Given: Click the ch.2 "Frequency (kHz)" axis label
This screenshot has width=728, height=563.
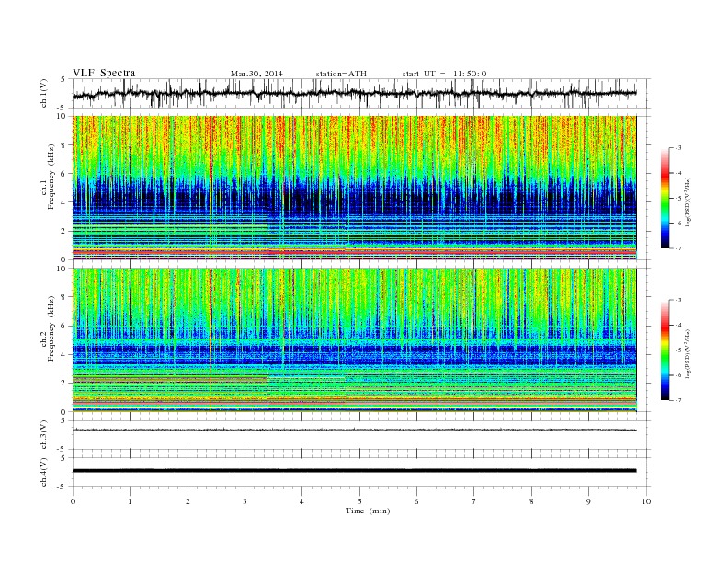Looking at the screenshot, I should click(x=51, y=329).
